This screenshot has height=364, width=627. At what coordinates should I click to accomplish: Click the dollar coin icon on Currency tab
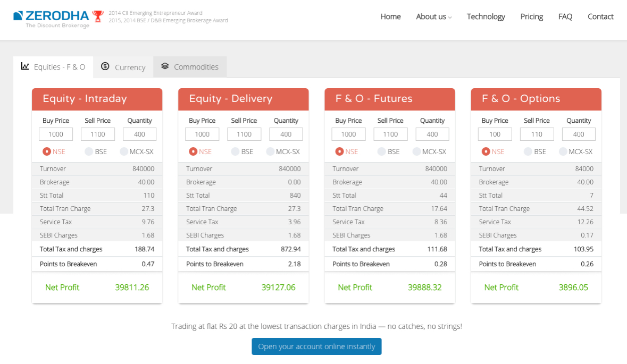click(105, 66)
